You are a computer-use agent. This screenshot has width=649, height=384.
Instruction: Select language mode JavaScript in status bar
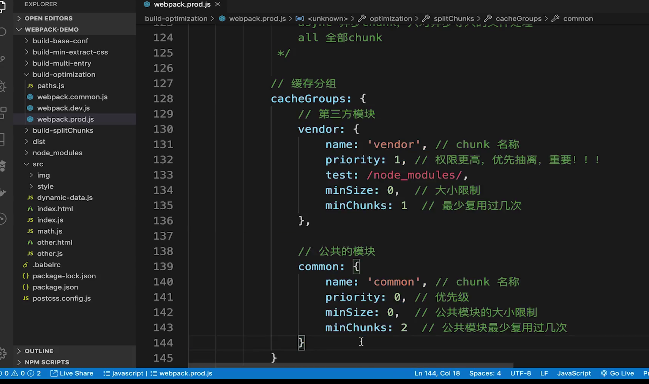574,373
